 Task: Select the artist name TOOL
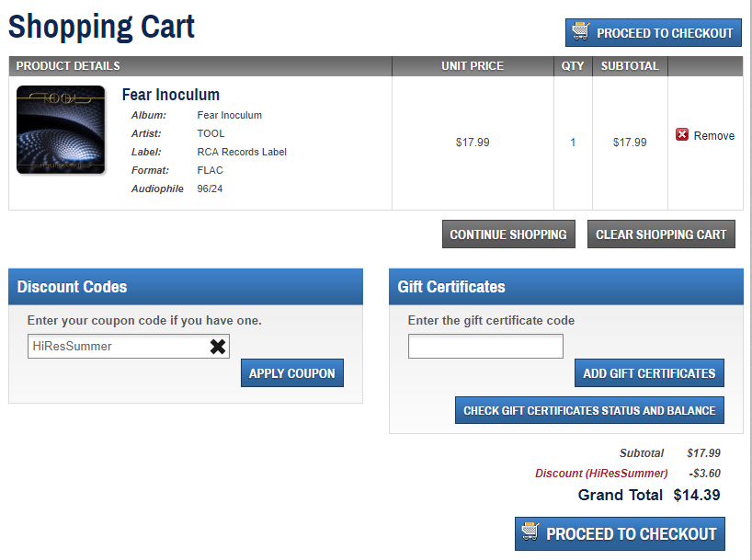click(211, 133)
